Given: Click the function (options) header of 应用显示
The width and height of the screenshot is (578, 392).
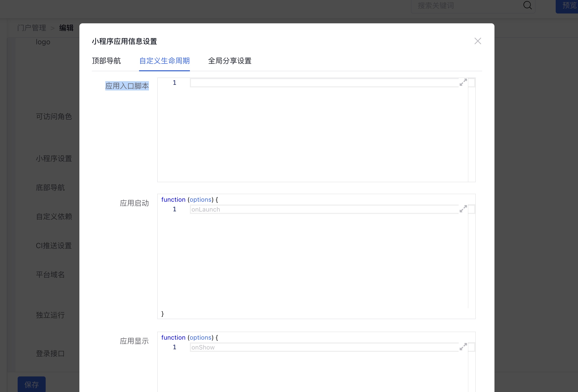Looking at the screenshot, I should (190, 338).
